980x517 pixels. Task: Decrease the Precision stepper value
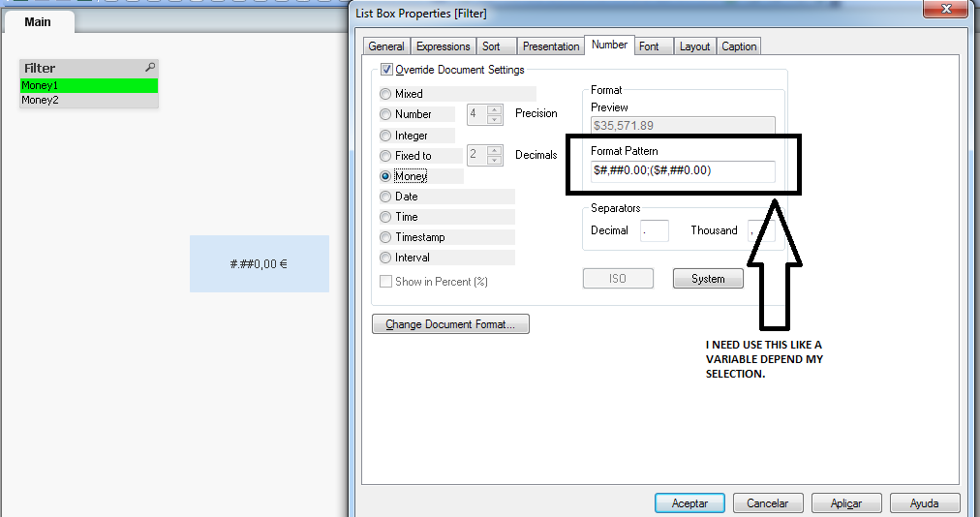(495, 119)
